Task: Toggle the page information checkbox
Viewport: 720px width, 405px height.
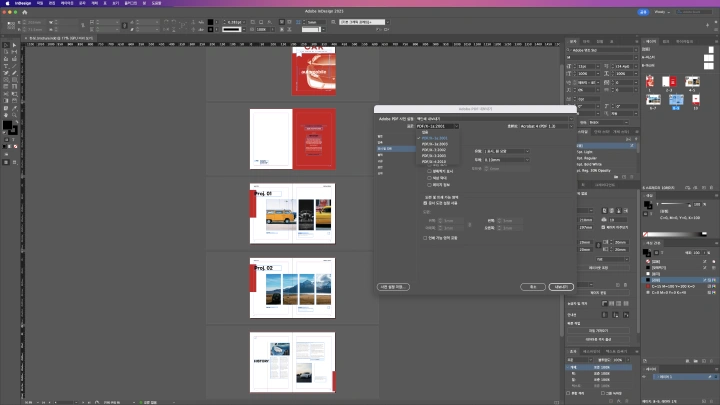Action: (429, 185)
